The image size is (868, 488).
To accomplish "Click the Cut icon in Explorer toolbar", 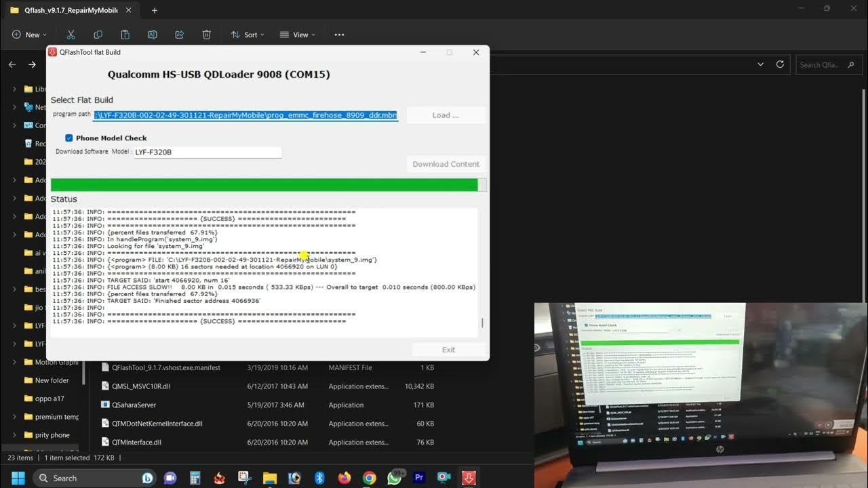I will click(71, 35).
